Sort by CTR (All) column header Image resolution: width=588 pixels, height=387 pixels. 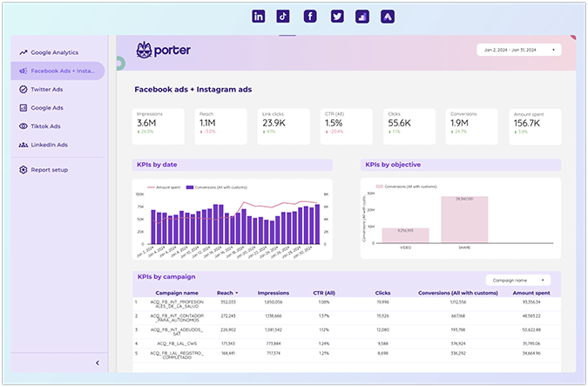point(324,293)
